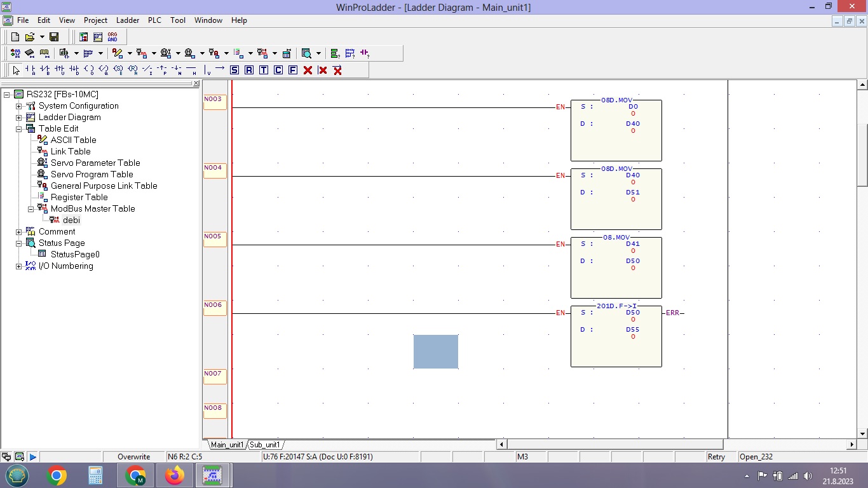This screenshot has width=868, height=488.
Task: Open the dropdown arrow beside the Open folder icon
Action: click(42, 37)
